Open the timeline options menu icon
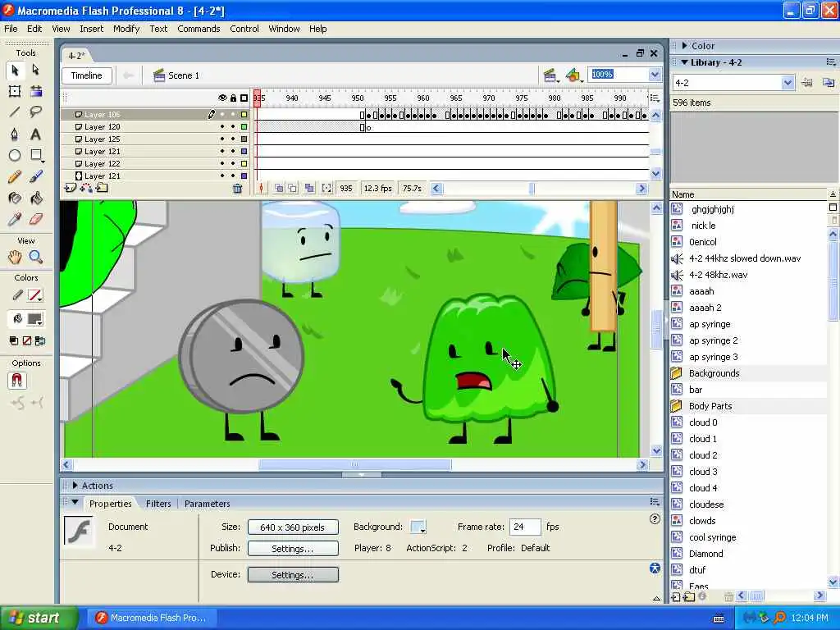This screenshot has width=840, height=630. (x=655, y=98)
